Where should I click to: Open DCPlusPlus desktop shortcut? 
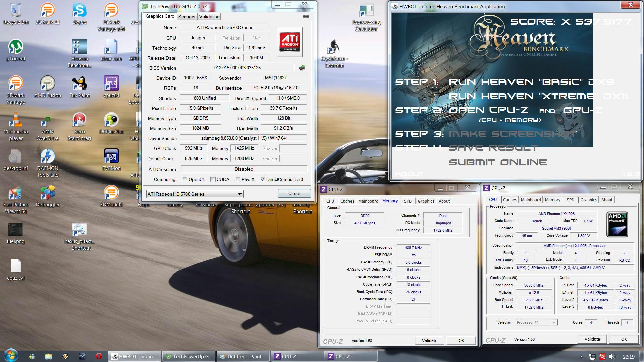pyautogui.click(x=111, y=123)
